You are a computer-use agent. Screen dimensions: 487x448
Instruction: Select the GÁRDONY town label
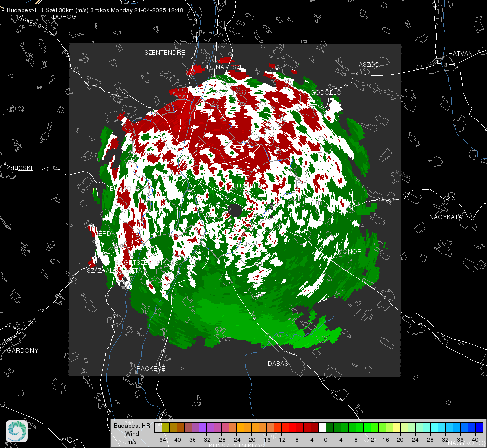click(x=23, y=351)
